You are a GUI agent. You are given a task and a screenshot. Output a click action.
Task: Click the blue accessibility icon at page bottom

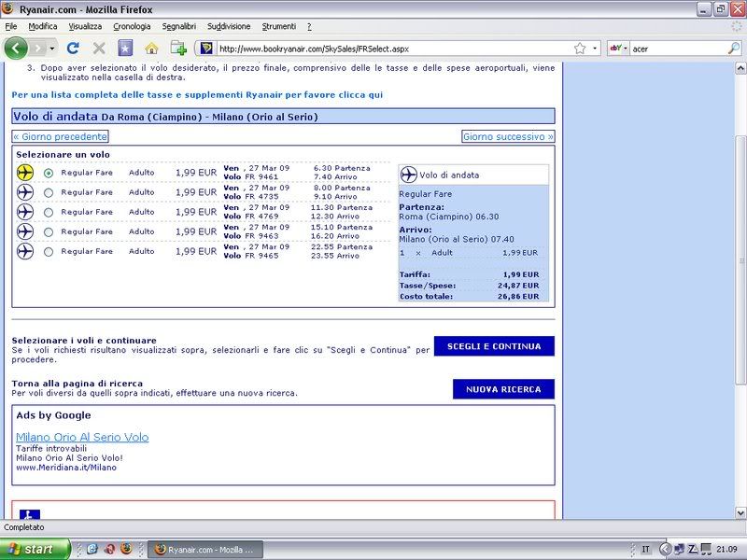pos(30,514)
